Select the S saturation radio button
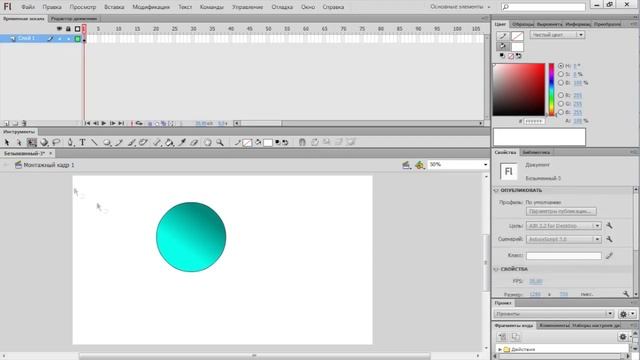 click(x=561, y=74)
